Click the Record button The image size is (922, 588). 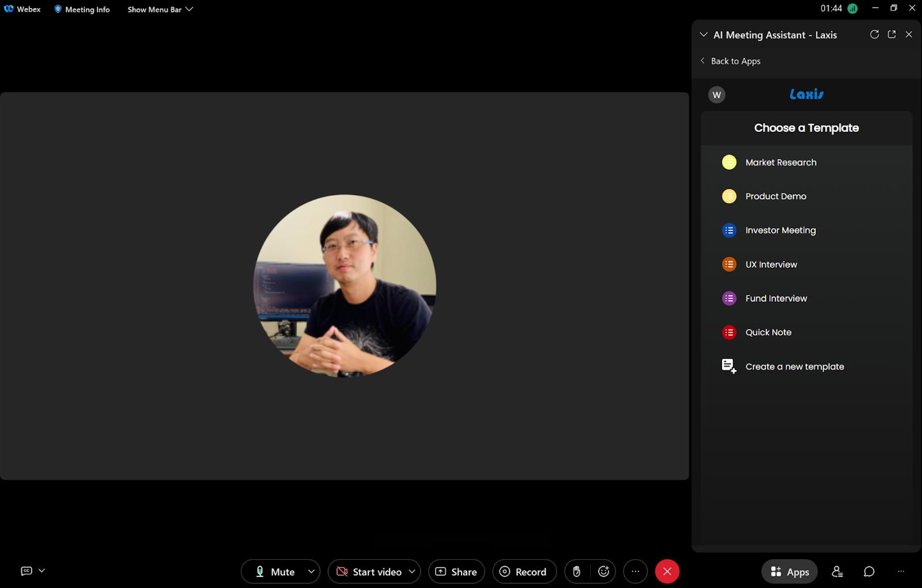click(x=524, y=571)
